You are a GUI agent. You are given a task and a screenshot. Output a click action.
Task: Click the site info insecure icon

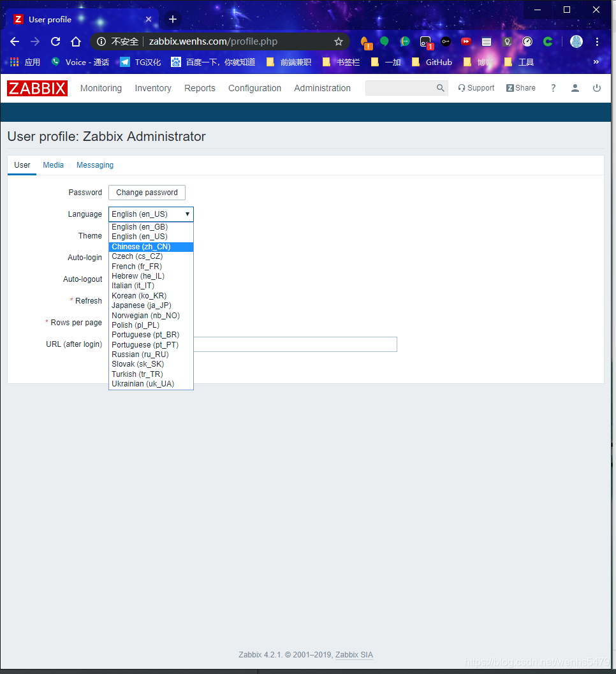coord(101,41)
